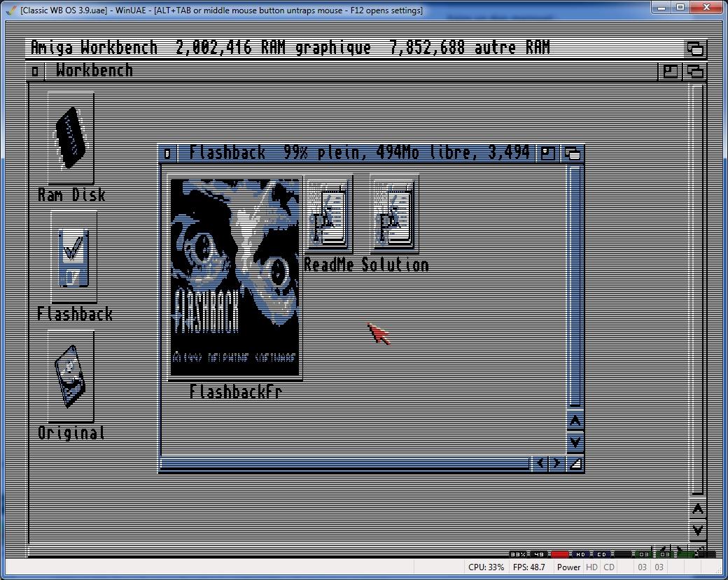728x580 pixels.
Task: Click the WinUAE application icon in title bar
Action: pyautogui.click(x=12, y=10)
